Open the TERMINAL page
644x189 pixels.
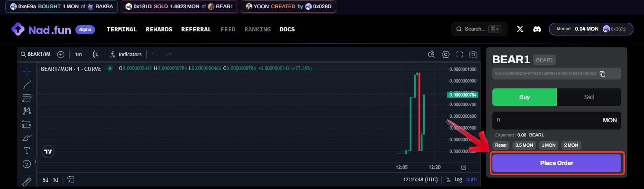click(122, 29)
